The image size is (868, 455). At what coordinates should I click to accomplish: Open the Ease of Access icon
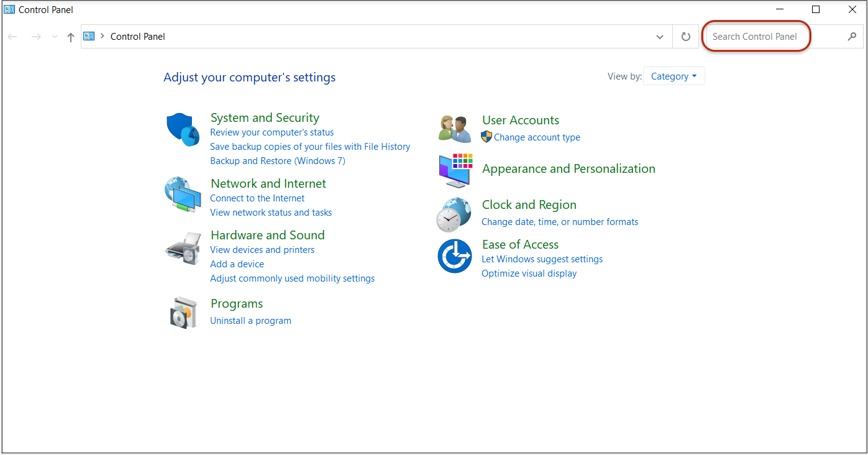454,256
